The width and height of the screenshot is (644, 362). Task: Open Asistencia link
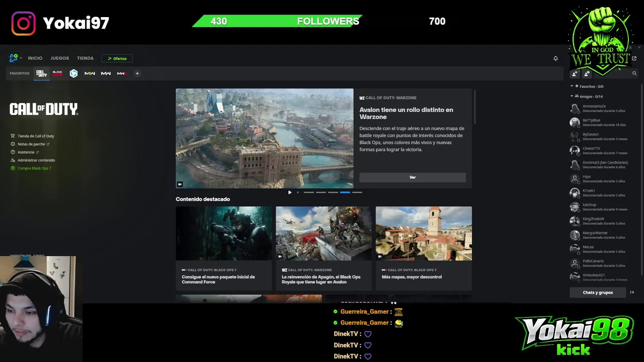26,152
